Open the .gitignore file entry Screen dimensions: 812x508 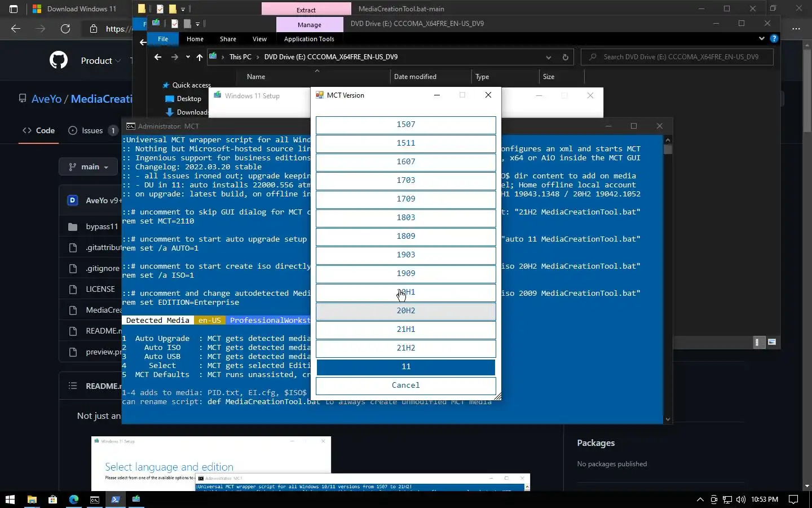click(x=103, y=268)
